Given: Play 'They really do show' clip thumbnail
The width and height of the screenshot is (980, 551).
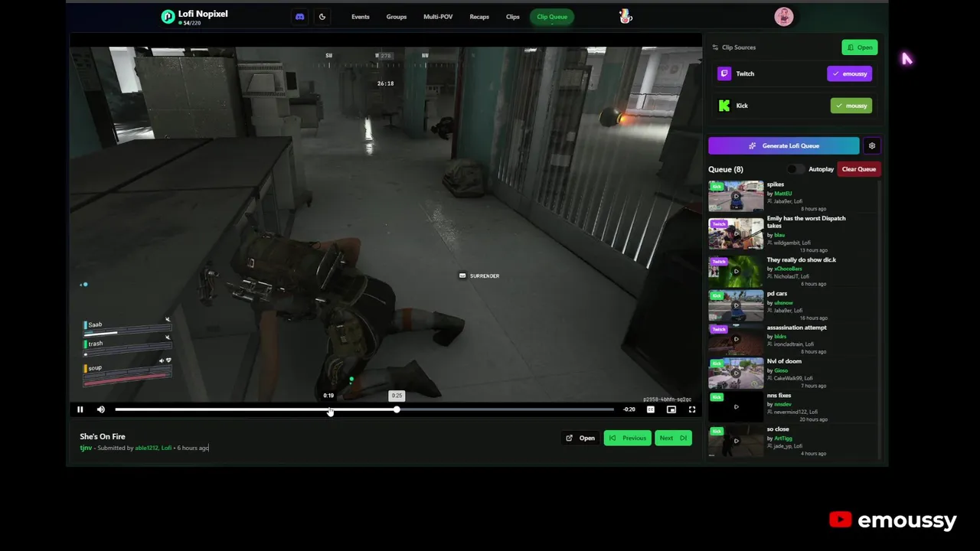Looking at the screenshot, I should click(x=736, y=271).
